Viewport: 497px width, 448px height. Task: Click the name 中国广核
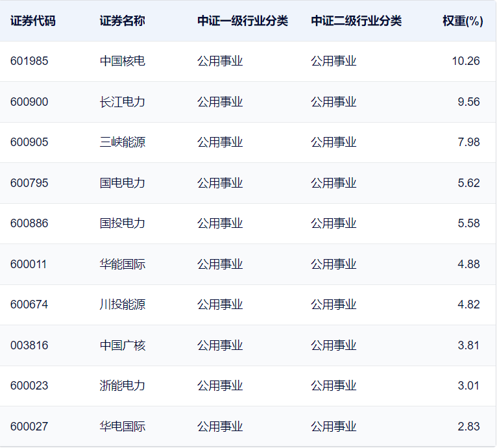point(123,345)
